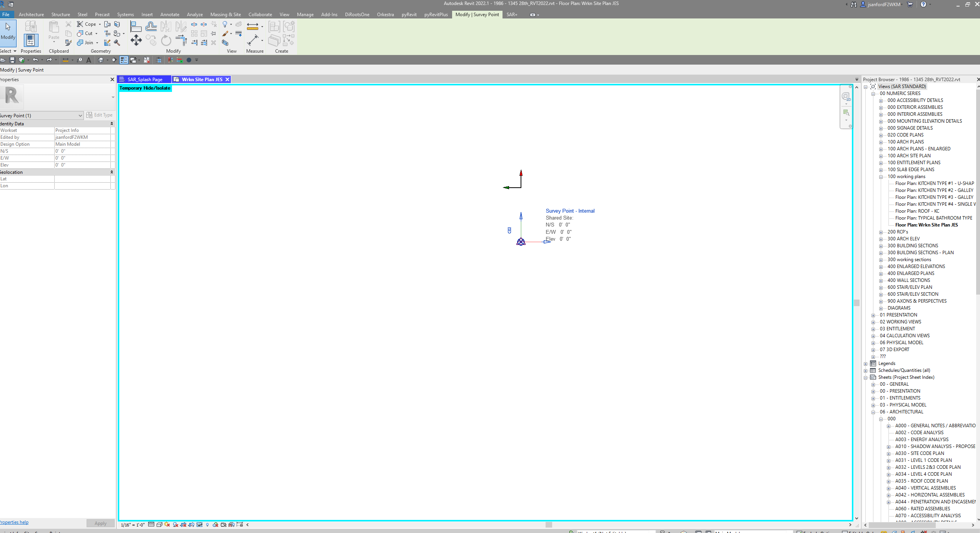The height and width of the screenshot is (533, 980).
Task: Open the Collaborate menu tab
Action: coord(260,15)
